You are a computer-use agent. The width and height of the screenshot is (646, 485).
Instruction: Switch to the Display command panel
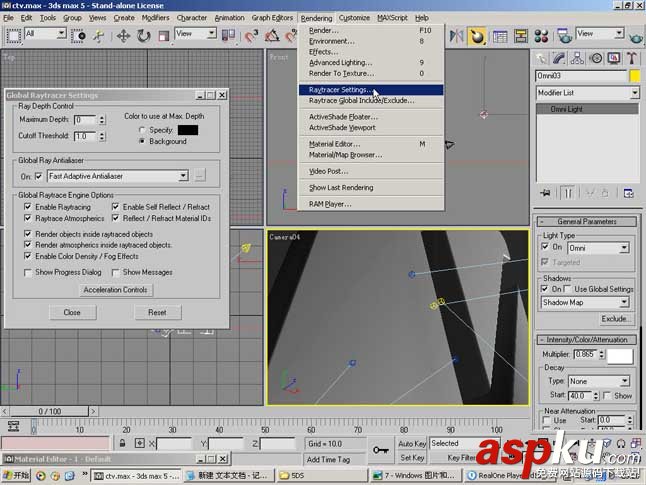614,59
